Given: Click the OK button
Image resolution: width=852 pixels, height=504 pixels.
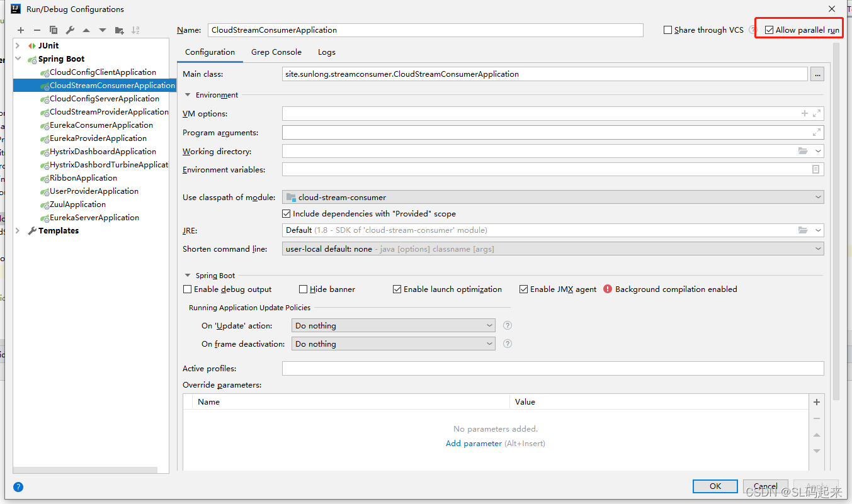Looking at the screenshot, I should (x=715, y=486).
